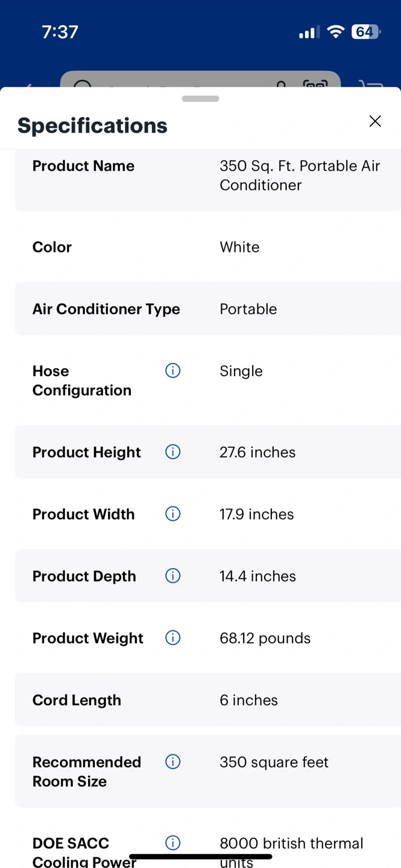Open Recommended Room Size info icon
Screen dimensions: 401x868
click(173, 762)
